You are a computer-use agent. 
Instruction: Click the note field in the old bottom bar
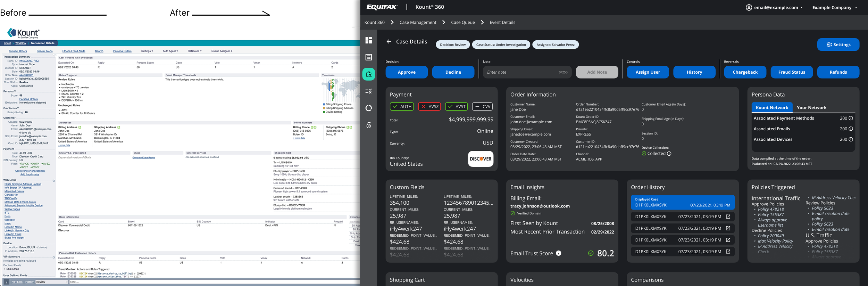[214, 282]
